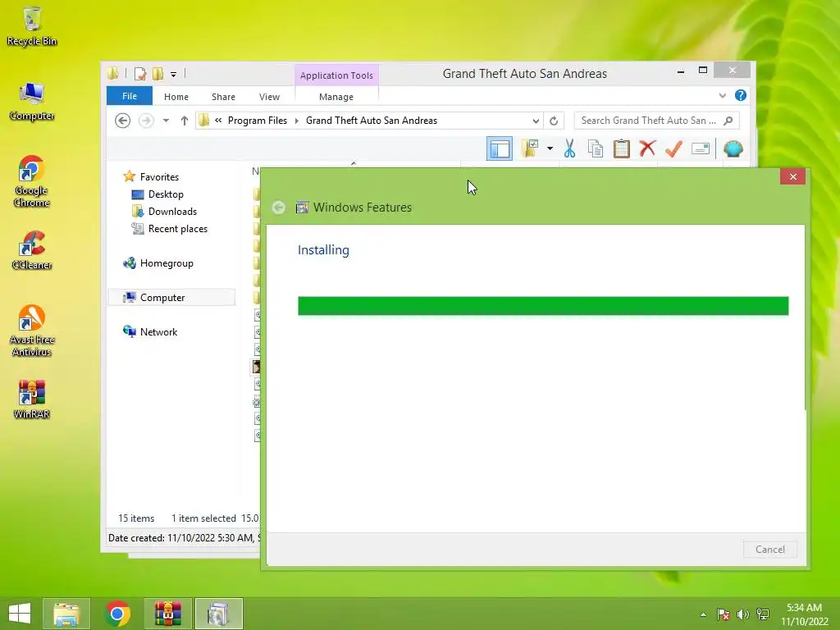Show hidden tray icons arrow

pyautogui.click(x=703, y=614)
